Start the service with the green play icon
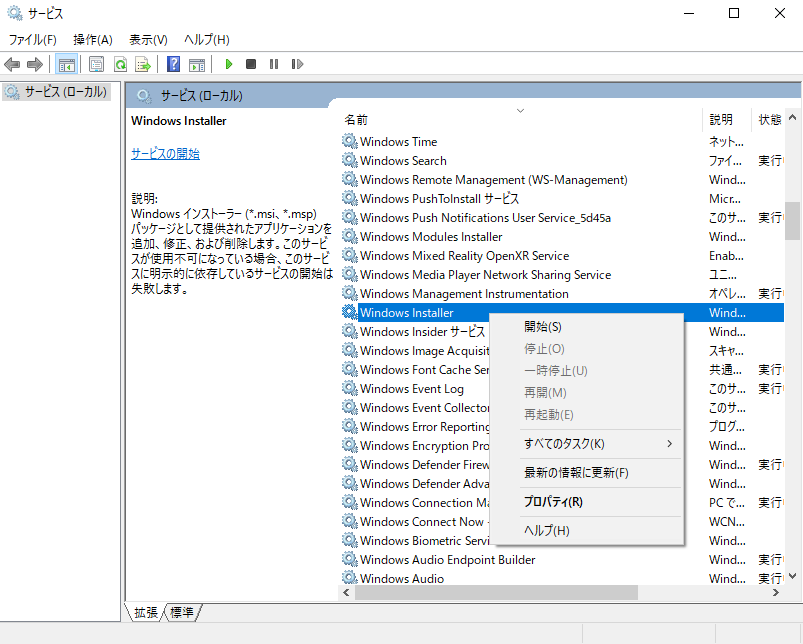 (229, 65)
